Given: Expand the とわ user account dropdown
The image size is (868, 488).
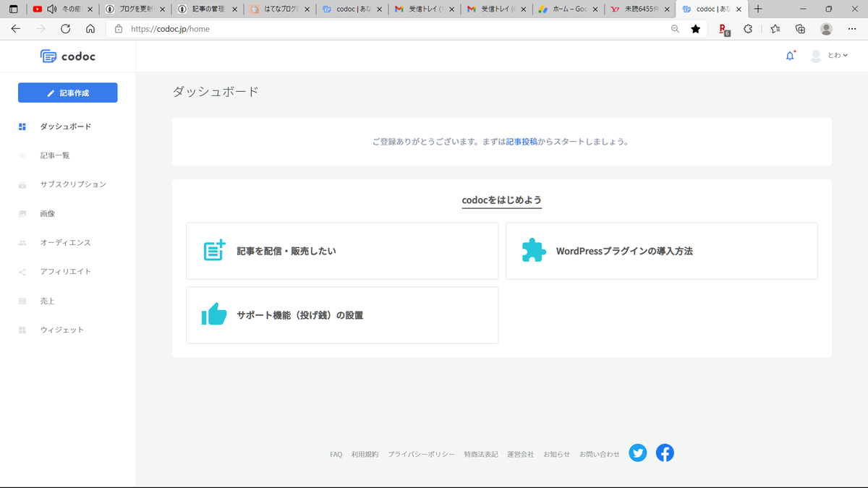Looking at the screenshot, I should tap(830, 56).
